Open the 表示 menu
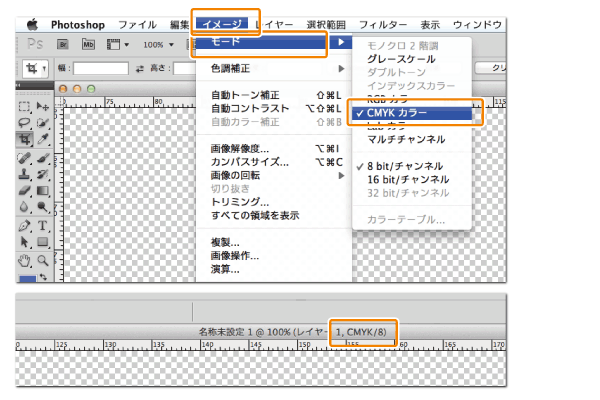The height and width of the screenshot is (400, 600). 430,25
